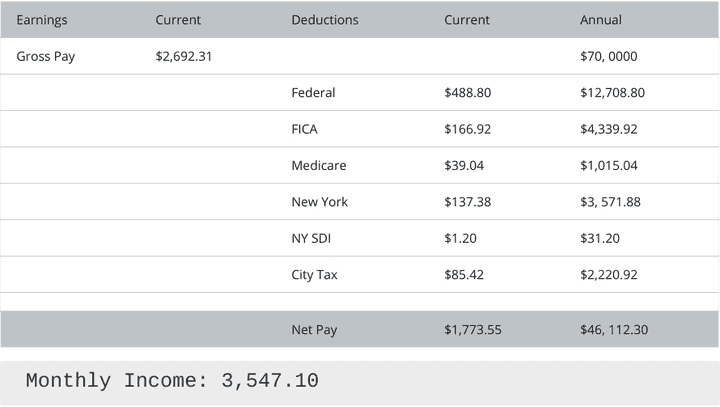720x407 pixels.
Task: Click the Federal current amount $488.80
Action: click(467, 93)
